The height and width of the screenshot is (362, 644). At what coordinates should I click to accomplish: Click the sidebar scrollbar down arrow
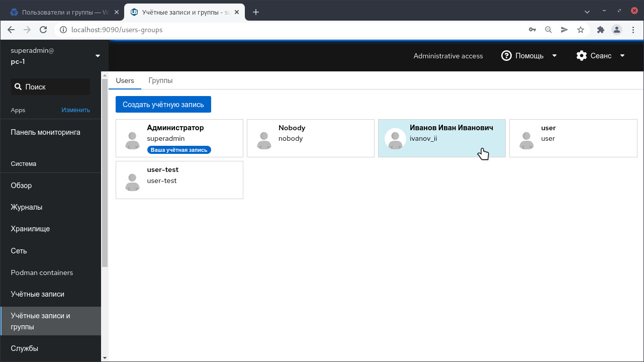point(105,357)
